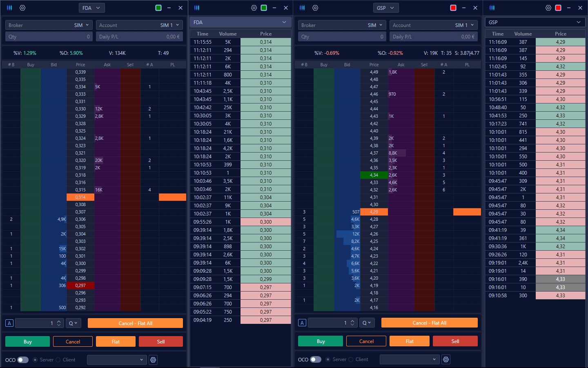Open Broker SIM dropdown in GSP panel
The width and height of the screenshot is (588, 368).
pos(341,25)
